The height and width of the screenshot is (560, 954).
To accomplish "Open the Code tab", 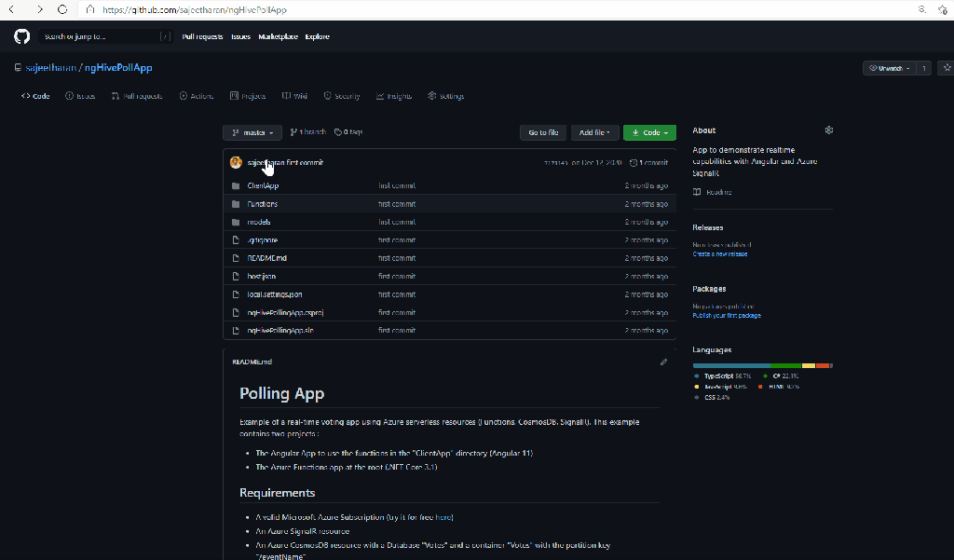I will coord(35,96).
